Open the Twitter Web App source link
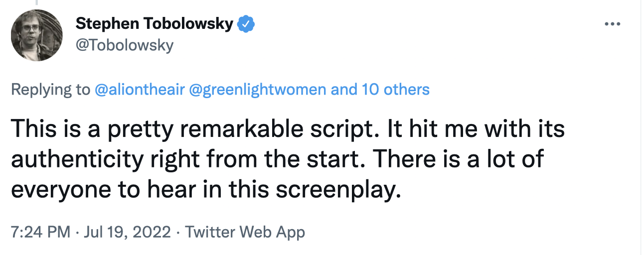 pyautogui.click(x=245, y=232)
